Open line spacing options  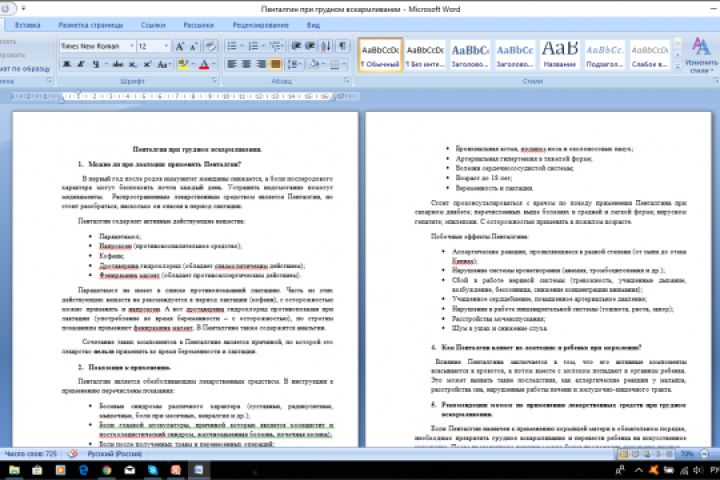(x=294, y=64)
